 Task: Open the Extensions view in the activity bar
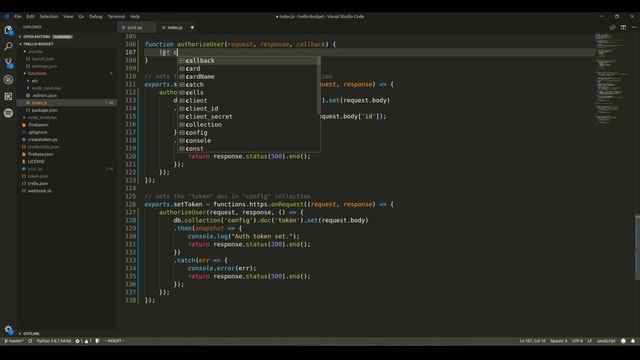[8, 96]
